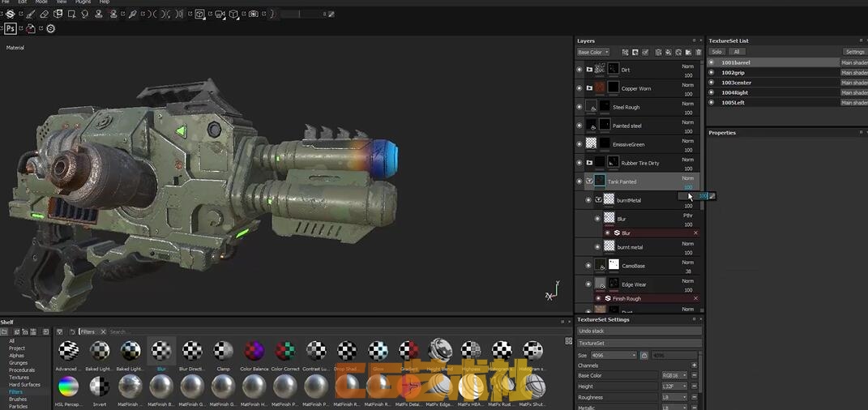
Task: Add a channel with the plus icon
Action: [695, 365]
